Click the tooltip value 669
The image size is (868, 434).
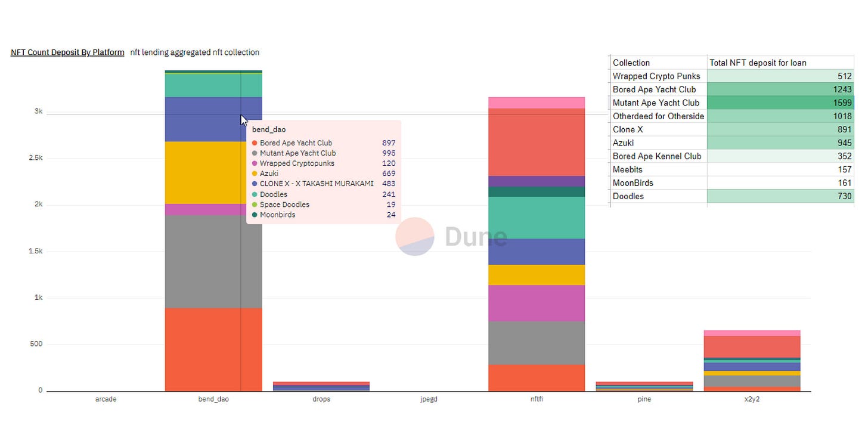[389, 173]
